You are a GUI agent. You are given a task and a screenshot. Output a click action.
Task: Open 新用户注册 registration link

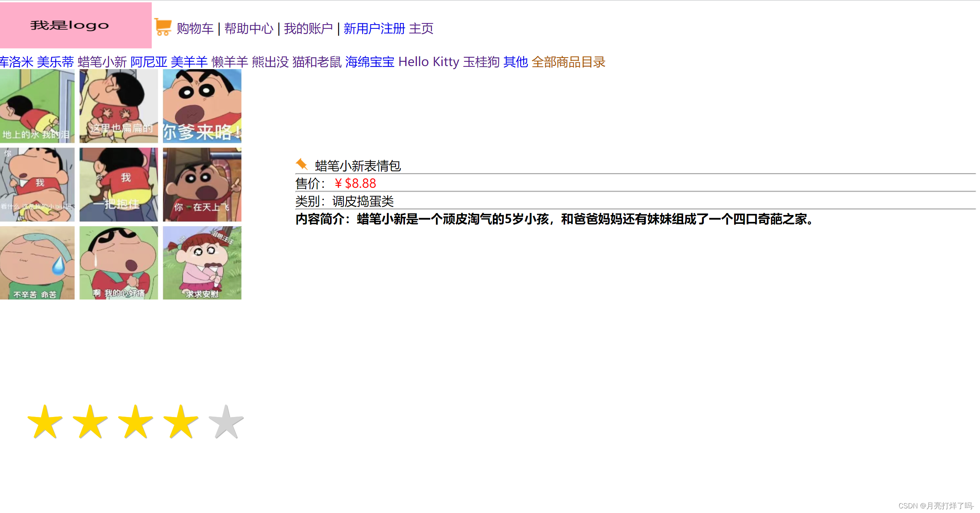374,28
